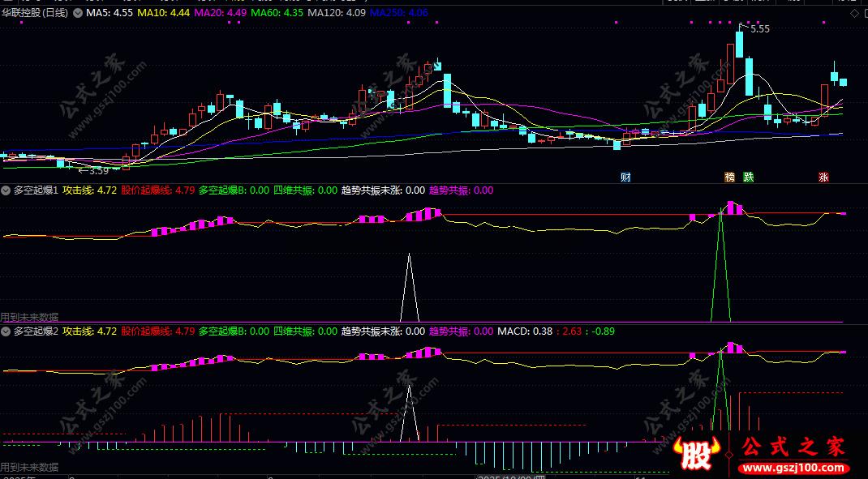This screenshot has height=479, width=868.
Task: Click the orange 榜 marker icon
Action: pos(729,177)
